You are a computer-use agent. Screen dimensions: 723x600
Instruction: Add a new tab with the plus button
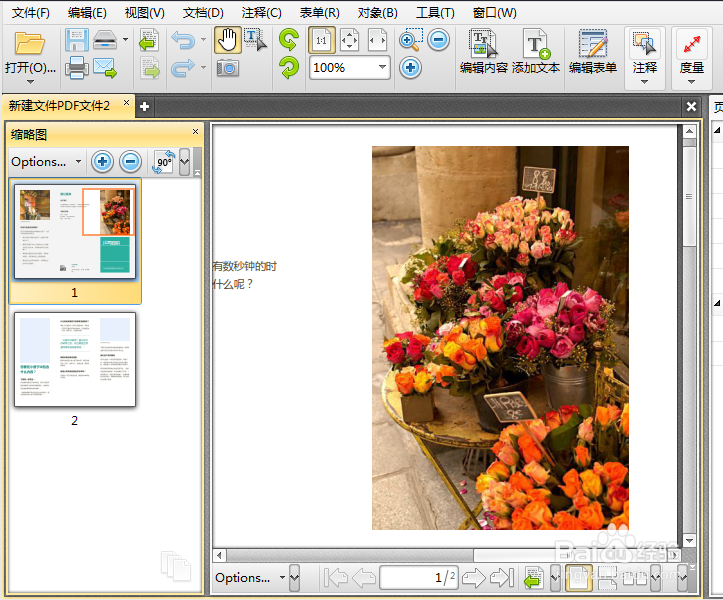pyautogui.click(x=144, y=107)
